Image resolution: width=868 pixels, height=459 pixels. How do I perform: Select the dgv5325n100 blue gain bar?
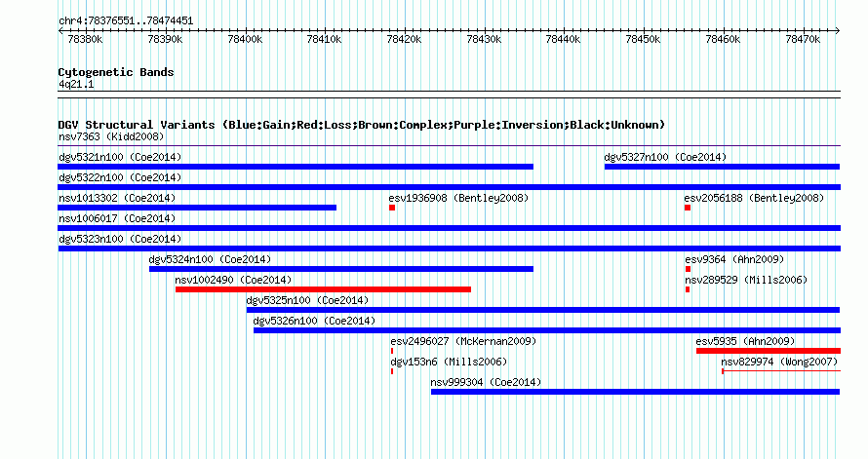pos(543,310)
